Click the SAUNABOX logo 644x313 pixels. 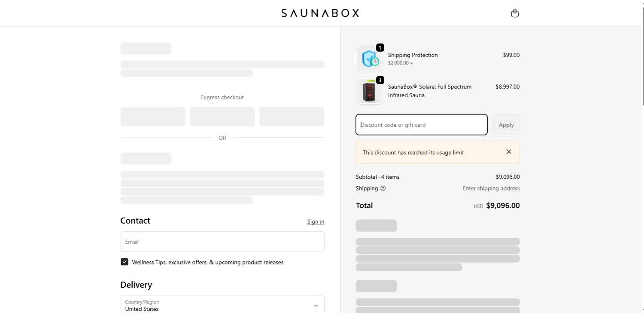(x=320, y=13)
